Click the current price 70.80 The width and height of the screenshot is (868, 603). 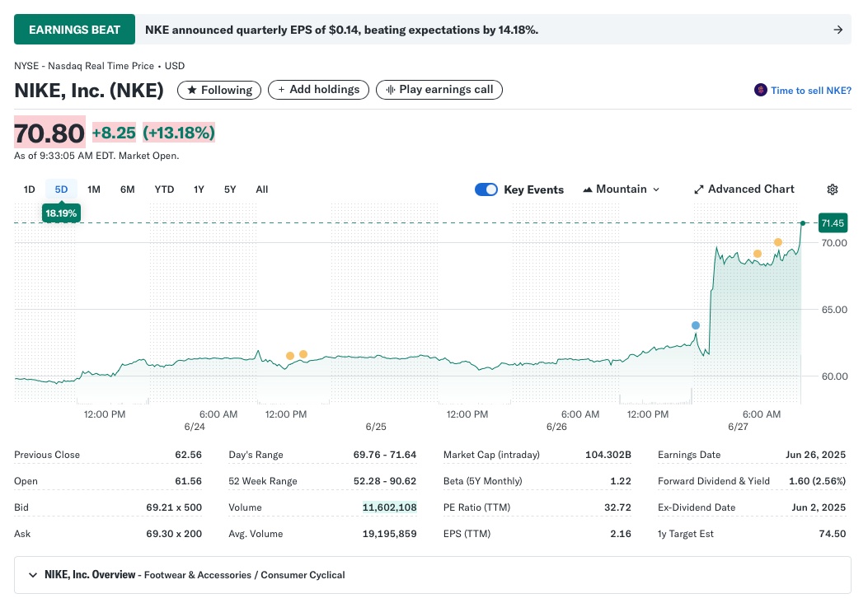[x=49, y=133]
